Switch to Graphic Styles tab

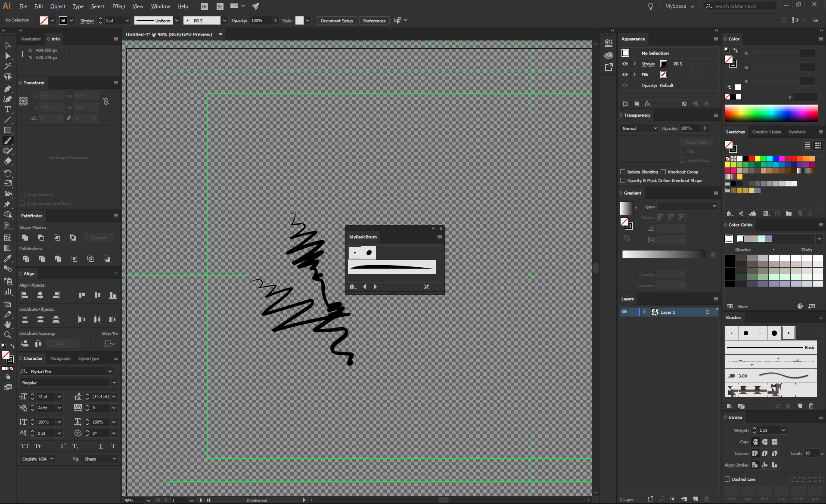[x=766, y=132]
